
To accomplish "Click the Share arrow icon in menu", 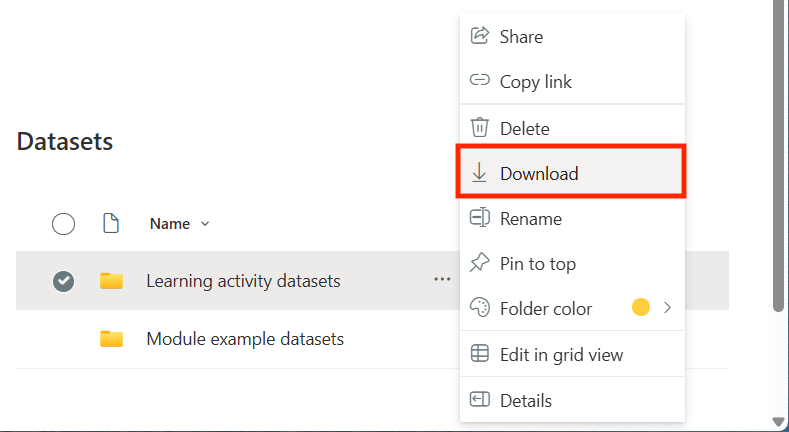I will pos(480,36).
